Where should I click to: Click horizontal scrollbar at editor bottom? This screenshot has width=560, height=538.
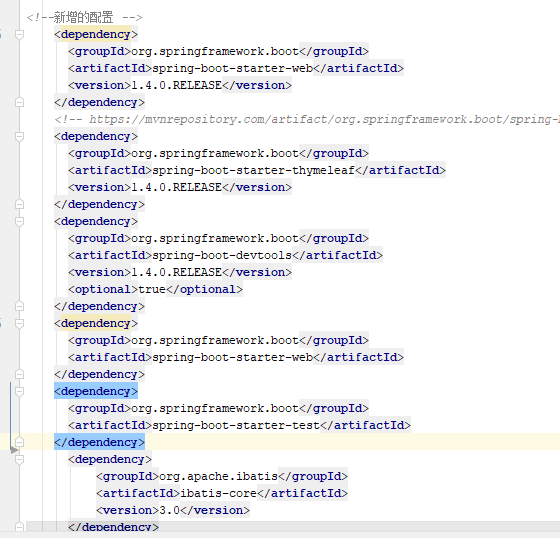293,526
